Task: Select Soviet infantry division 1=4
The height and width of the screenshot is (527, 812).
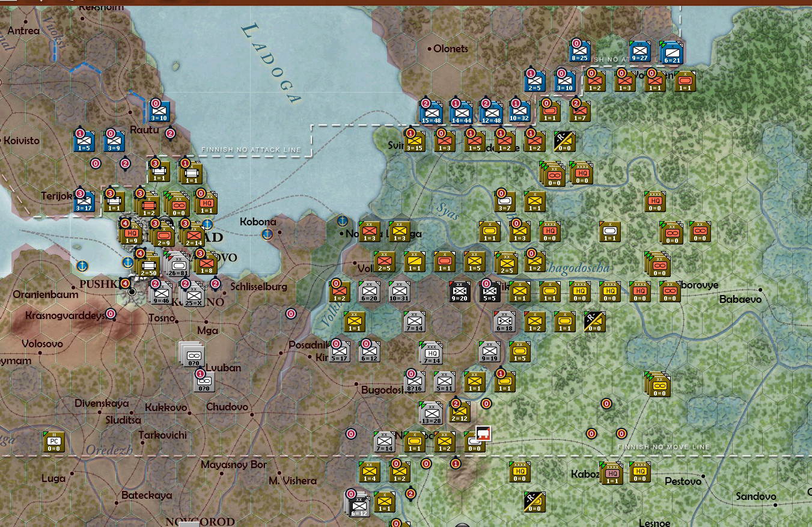Action: pos(370,472)
